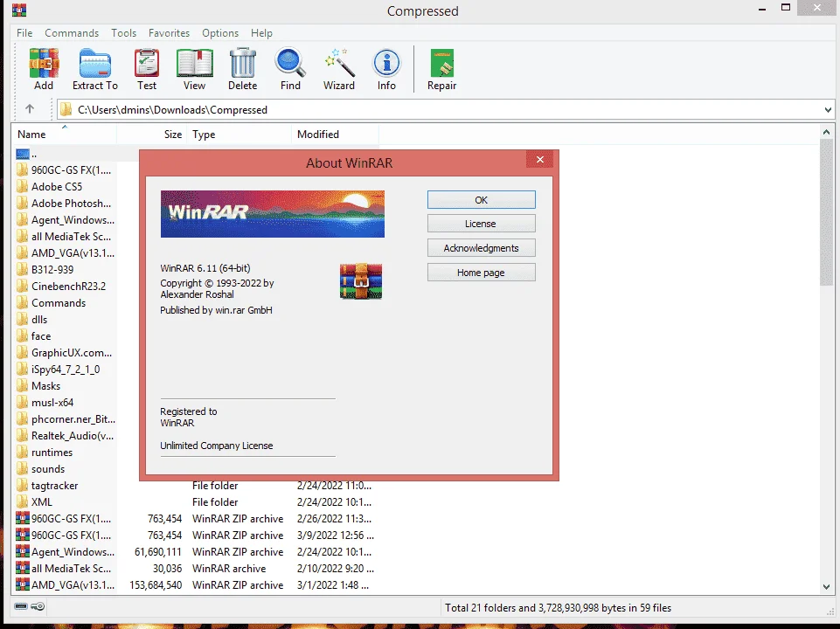840x629 pixels.
Task: Select the Masks folder row
Action: (65, 385)
